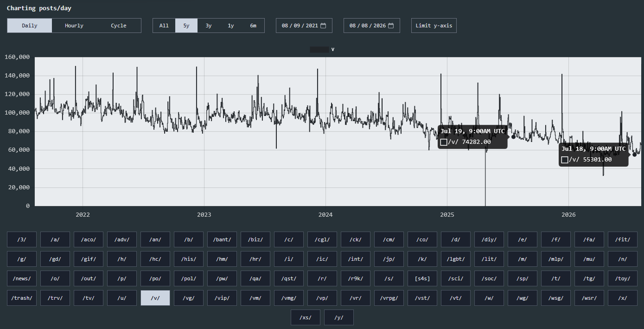The width and height of the screenshot is (644, 329).
Task: Select the /vg/ board
Action: click(189, 298)
